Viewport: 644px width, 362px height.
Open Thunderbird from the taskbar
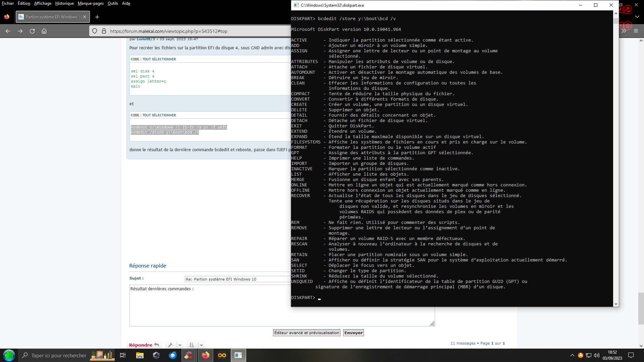click(x=172, y=355)
